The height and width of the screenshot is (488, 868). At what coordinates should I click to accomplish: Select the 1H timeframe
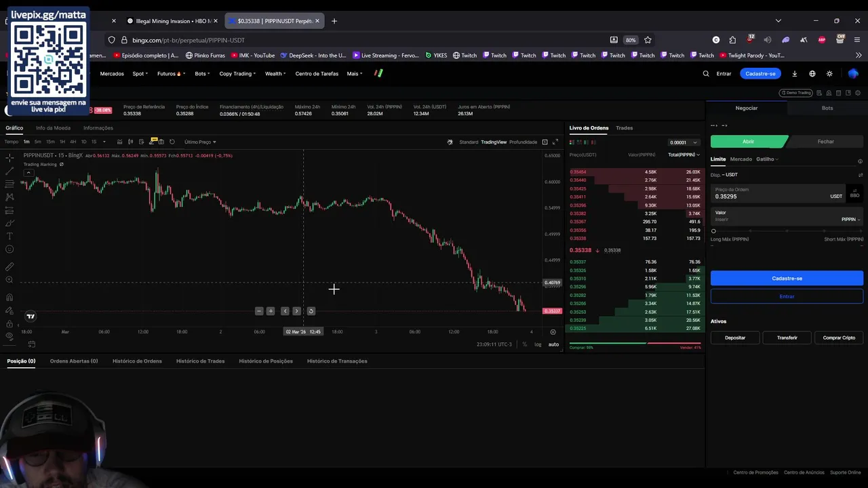click(62, 142)
